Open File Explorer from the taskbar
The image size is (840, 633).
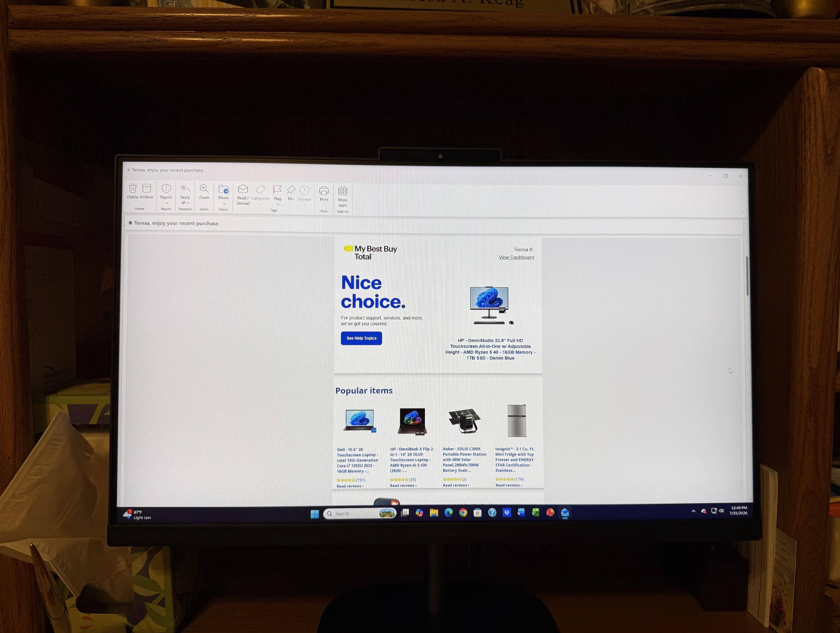pos(434,513)
